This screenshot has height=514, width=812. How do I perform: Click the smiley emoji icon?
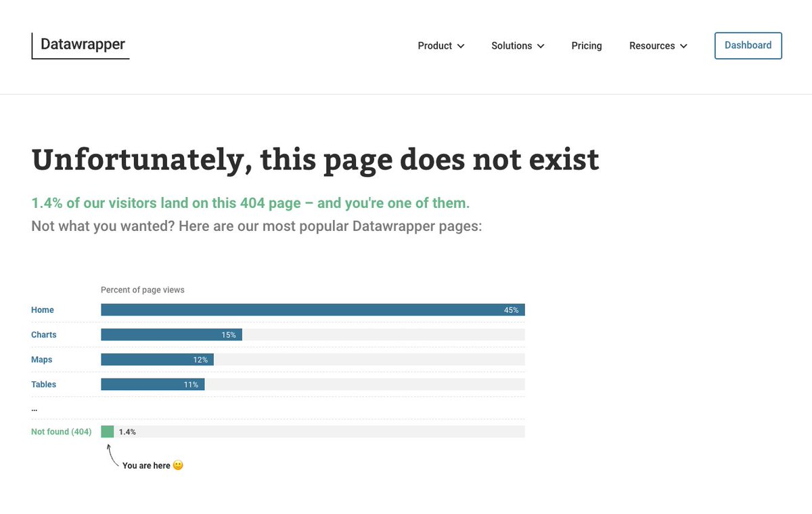pyautogui.click(x=178, y=465)
